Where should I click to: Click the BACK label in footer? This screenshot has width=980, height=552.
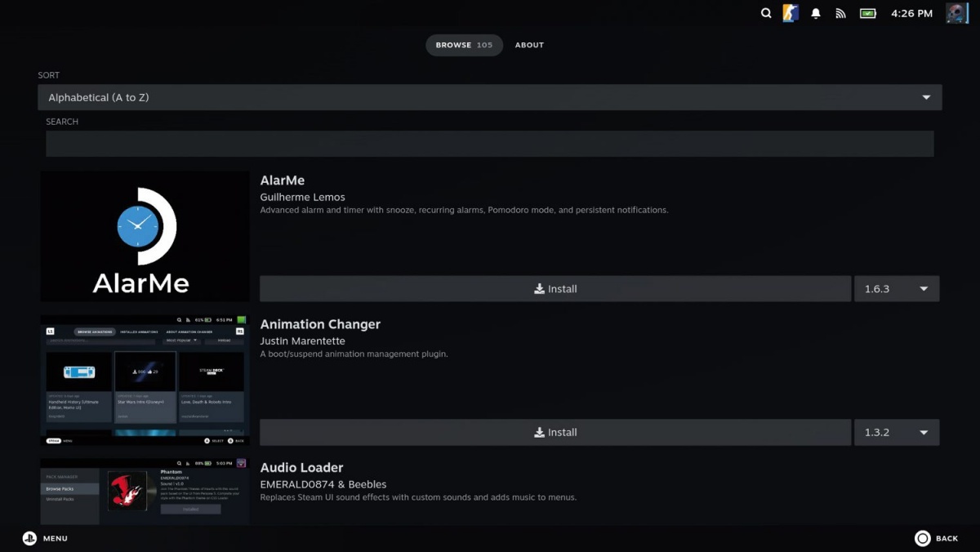tap(947, 539)
